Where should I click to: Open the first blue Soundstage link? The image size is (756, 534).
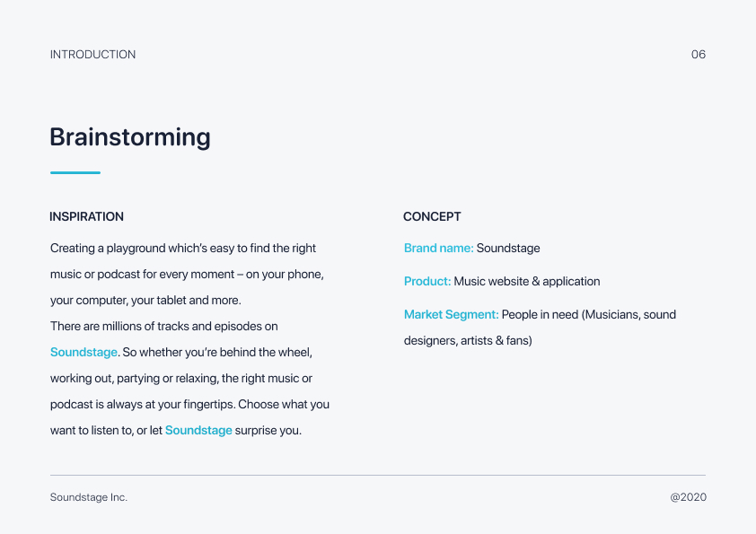84,353
